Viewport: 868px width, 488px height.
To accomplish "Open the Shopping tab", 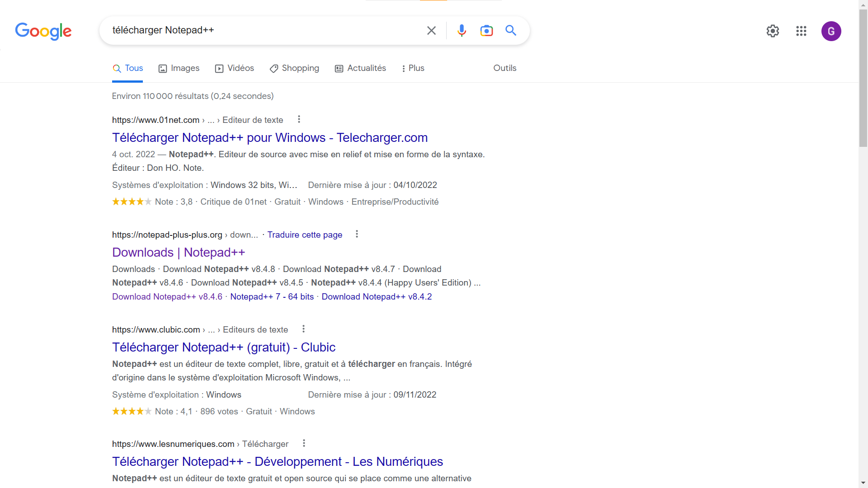I will coord(294,68).
